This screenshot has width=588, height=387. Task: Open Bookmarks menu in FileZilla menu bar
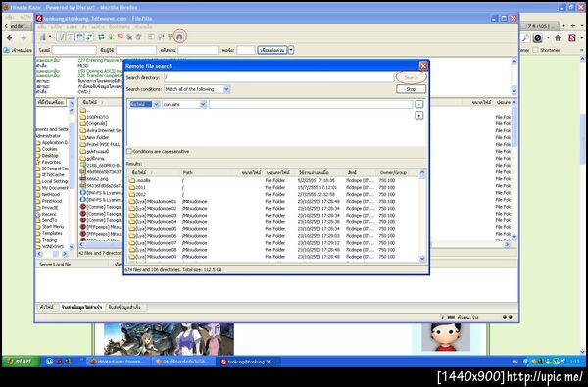coord(120,27)
